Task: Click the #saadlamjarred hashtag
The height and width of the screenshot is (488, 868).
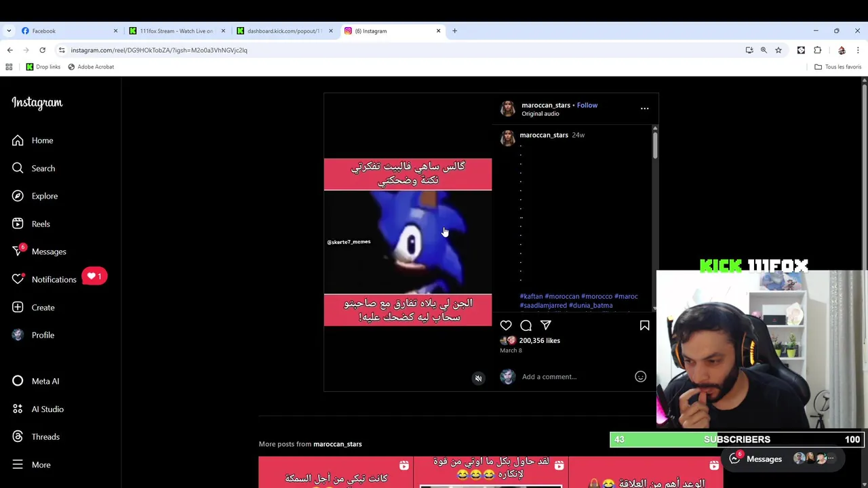Action: click(543, 305)
